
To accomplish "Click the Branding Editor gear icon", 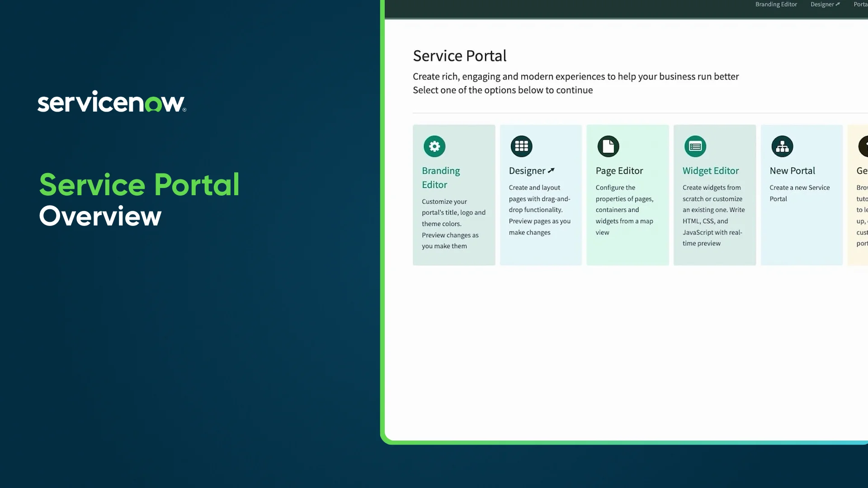I will point(434,146).
